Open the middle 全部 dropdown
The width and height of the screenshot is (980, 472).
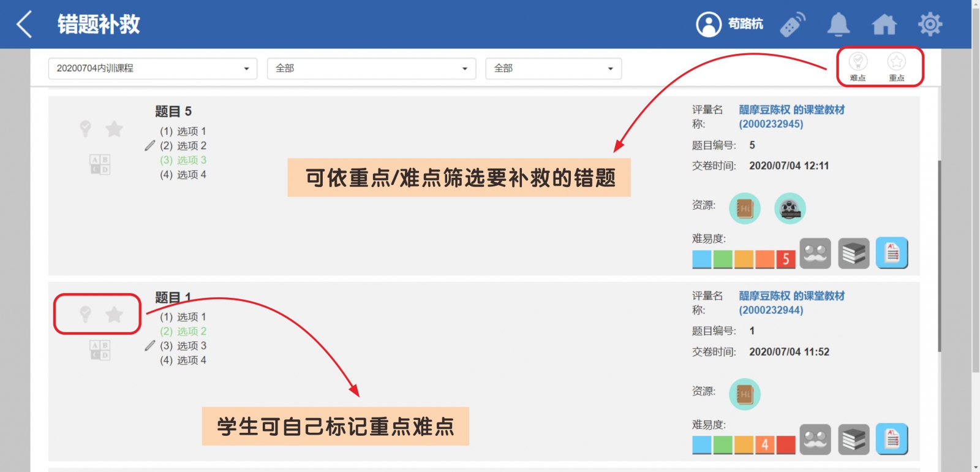(371, 69)
